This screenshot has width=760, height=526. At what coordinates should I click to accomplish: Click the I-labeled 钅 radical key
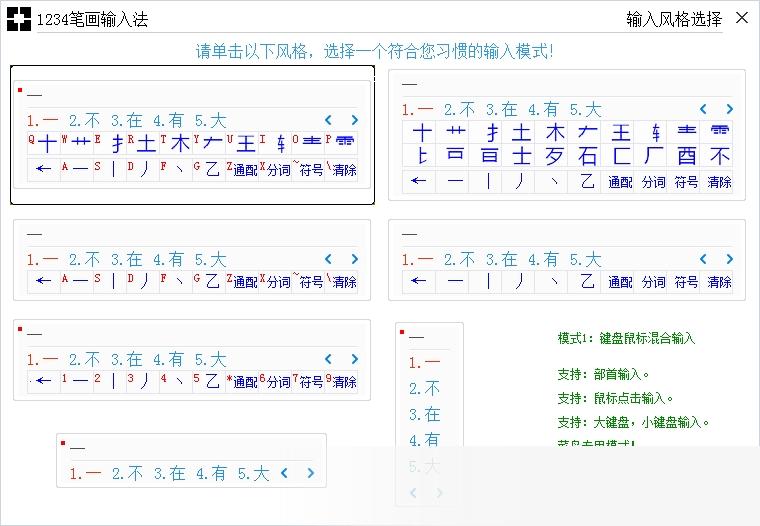click(274, 143)
